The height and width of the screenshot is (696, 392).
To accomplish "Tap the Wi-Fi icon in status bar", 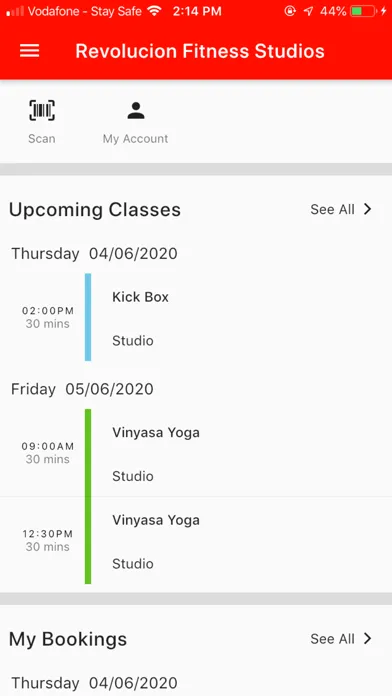I will pyautogui.click(x=154, y=11).
